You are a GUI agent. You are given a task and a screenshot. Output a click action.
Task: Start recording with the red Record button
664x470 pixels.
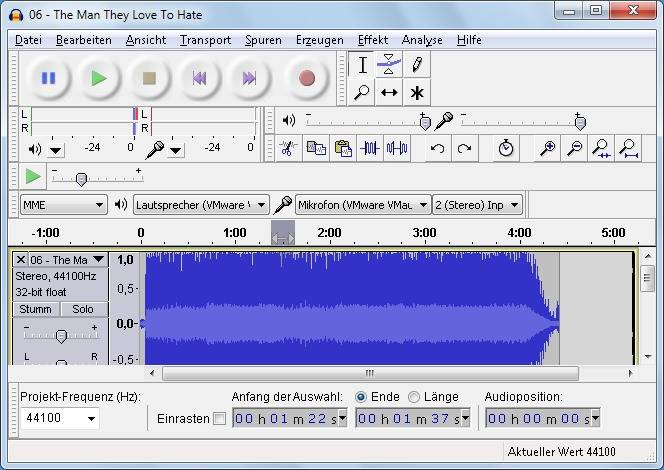pyautogui.click(x=307, y=78)
